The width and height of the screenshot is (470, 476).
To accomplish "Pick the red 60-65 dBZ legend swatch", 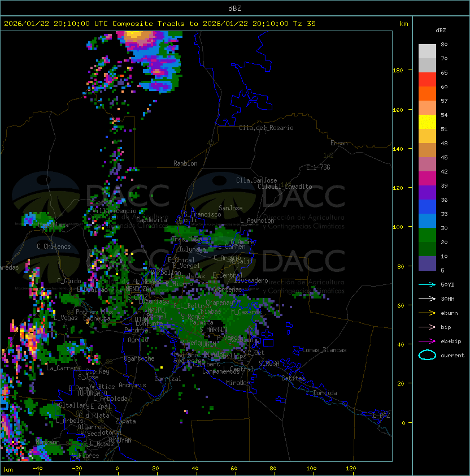I will pyautogui.click(x=427, y=80).
